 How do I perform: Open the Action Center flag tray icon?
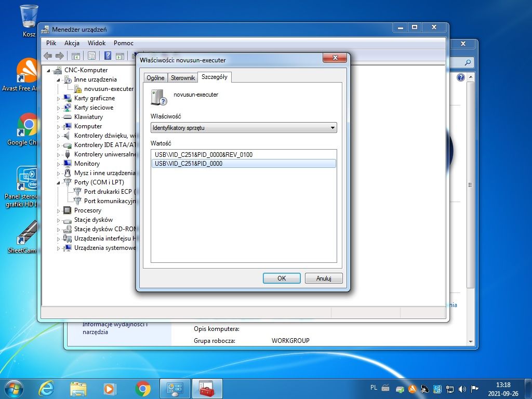475,389
